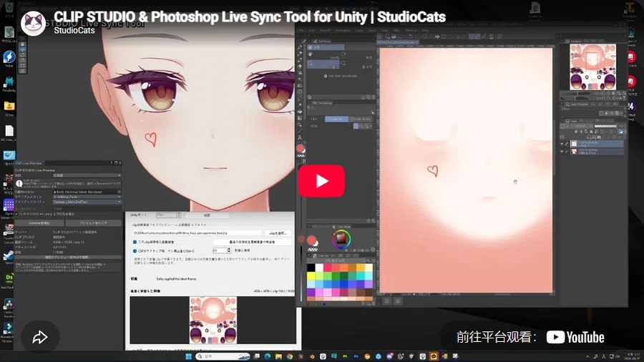Open Microsoft Edge from the taskbar
644x362 pixels.
coord(268,356)
